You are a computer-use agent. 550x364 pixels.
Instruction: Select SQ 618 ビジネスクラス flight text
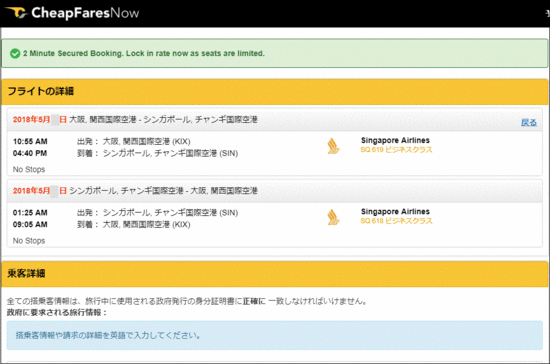point(396,221)
